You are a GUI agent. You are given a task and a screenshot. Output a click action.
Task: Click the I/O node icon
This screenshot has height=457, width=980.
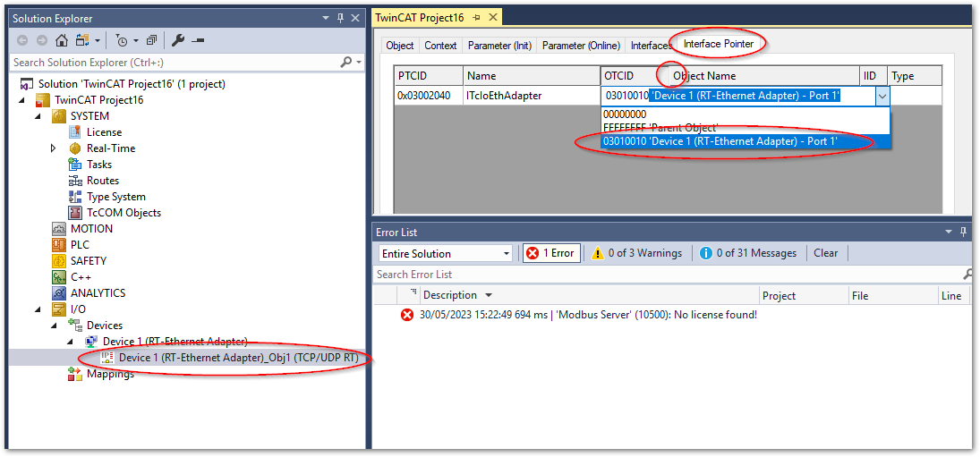pos(59,309)
